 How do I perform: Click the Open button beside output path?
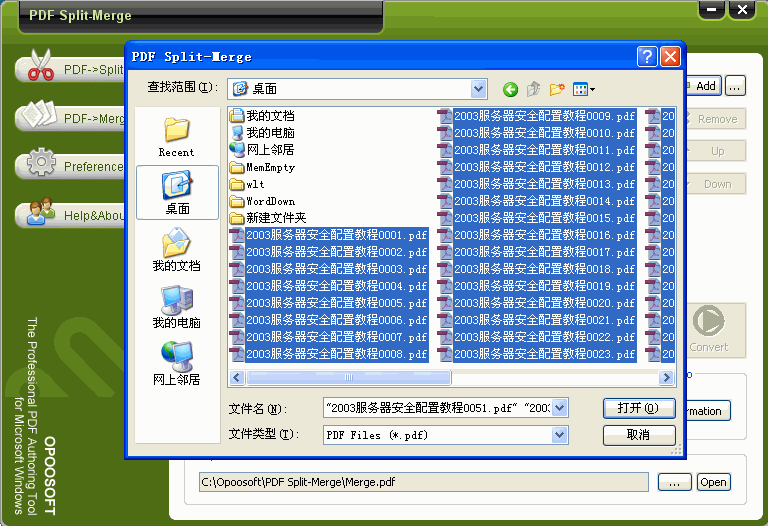714,482
